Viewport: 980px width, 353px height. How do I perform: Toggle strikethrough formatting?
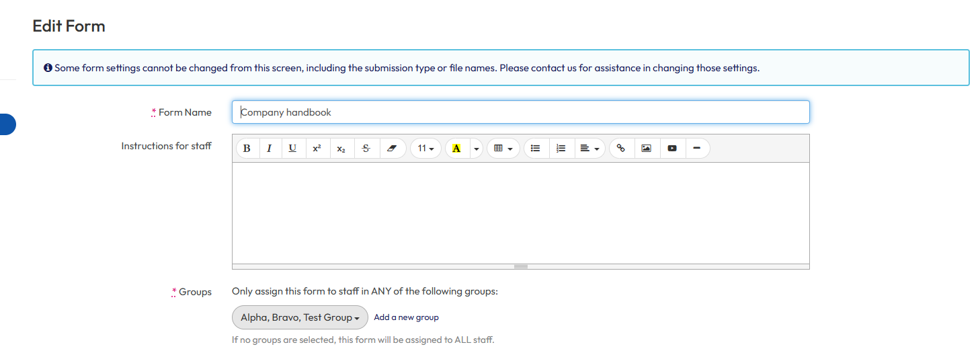tap(366, 149)
